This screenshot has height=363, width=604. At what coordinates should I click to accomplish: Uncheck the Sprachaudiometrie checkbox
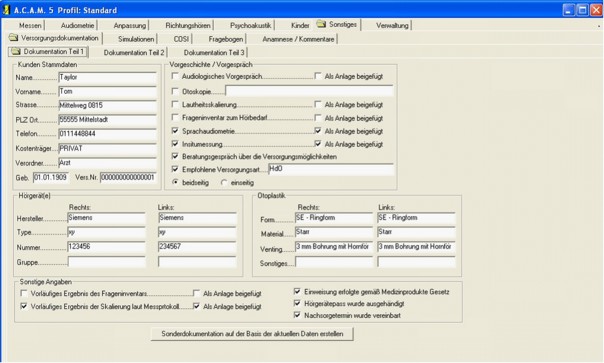[x=175, y=131]
